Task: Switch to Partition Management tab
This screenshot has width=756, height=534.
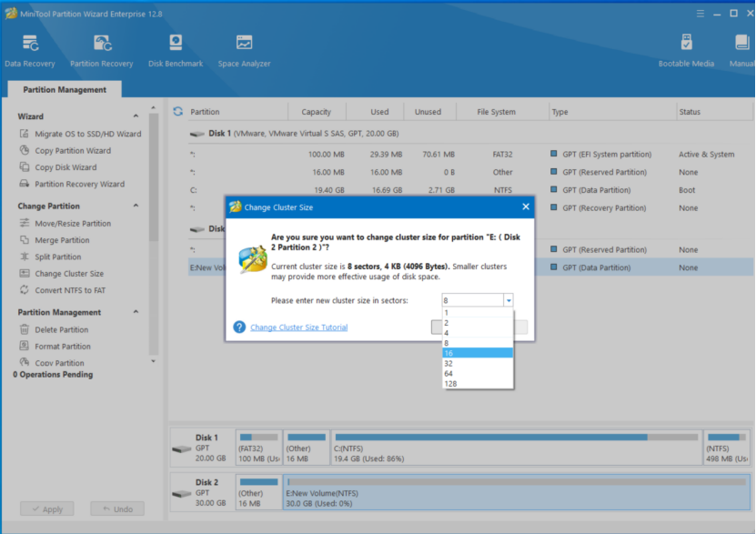Action: coord(65,90)
